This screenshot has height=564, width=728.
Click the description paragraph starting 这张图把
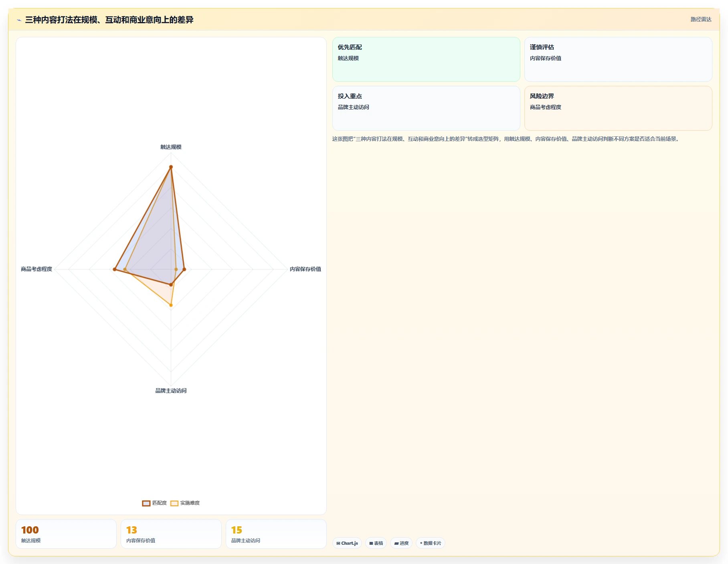click(x=506, y=139)
